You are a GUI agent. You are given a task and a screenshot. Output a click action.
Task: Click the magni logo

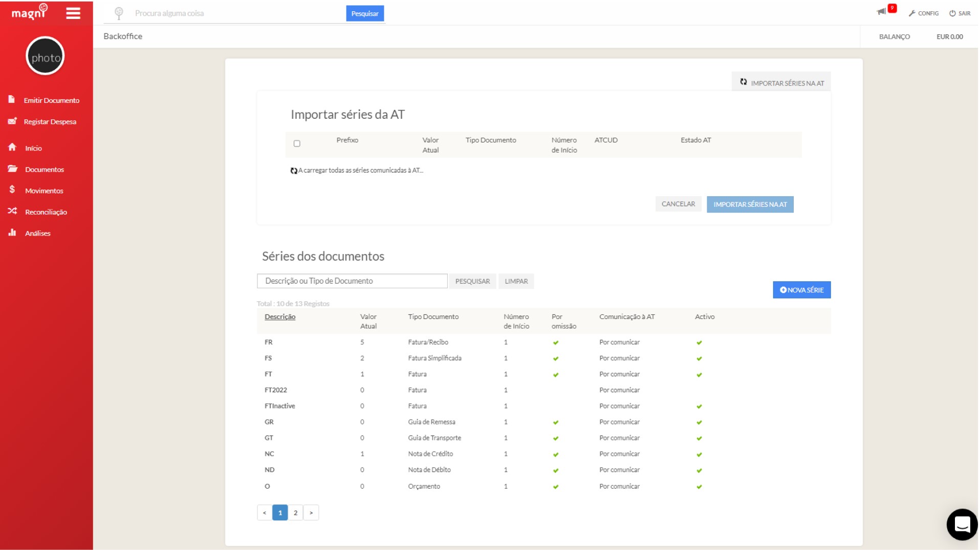[x=29, y=12]
